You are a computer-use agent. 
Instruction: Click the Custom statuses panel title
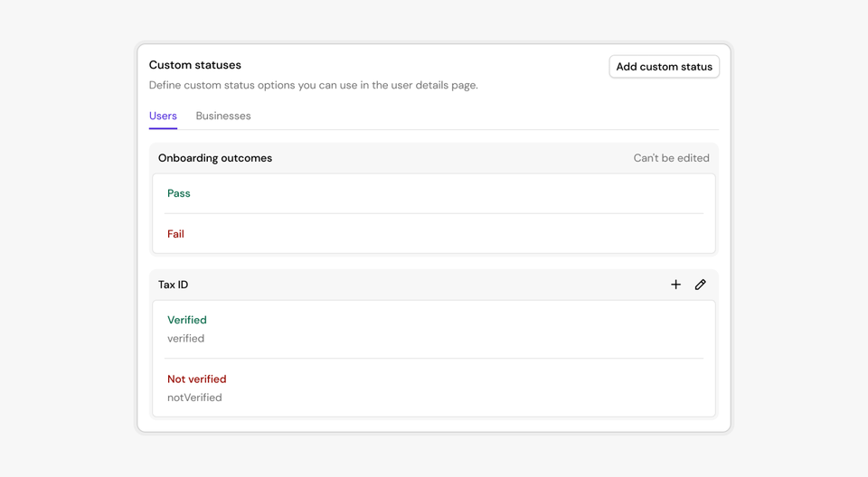pos(195,65)
